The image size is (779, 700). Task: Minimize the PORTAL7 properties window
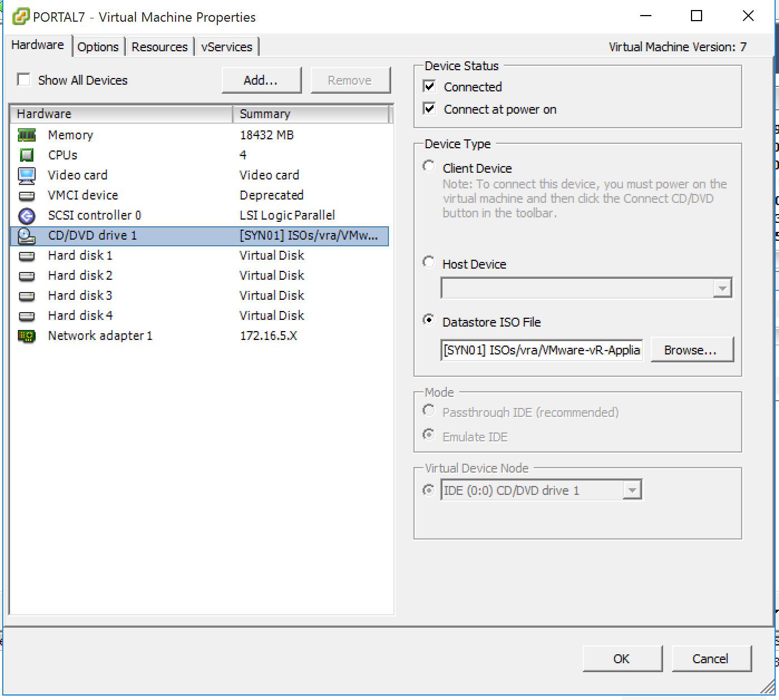coord(646,16)
